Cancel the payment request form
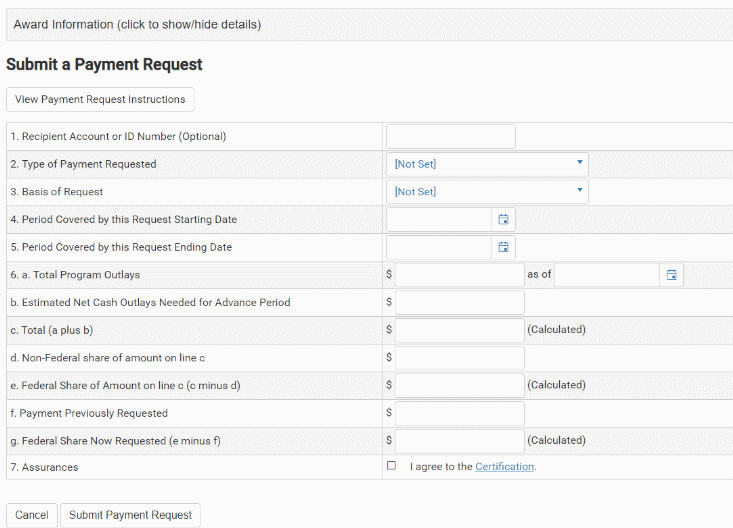 click(x=31, y=515)
